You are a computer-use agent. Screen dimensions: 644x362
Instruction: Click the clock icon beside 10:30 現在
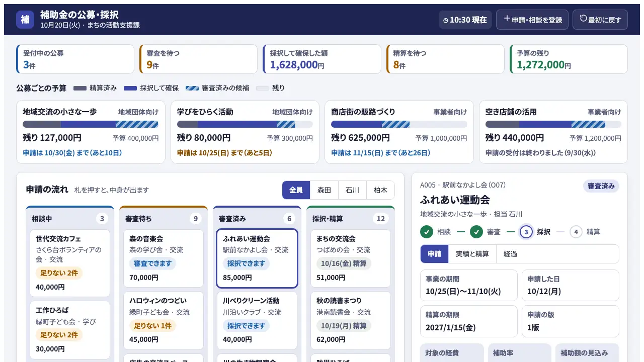(446, 20)
